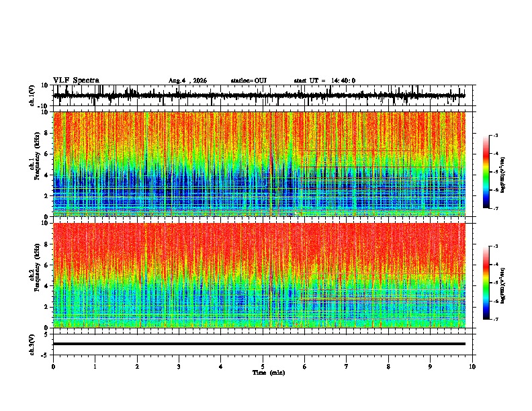Click inside the ch.2 spectrogram panel
The height and width of the screenshot is (411, 532).
point(259,275)
